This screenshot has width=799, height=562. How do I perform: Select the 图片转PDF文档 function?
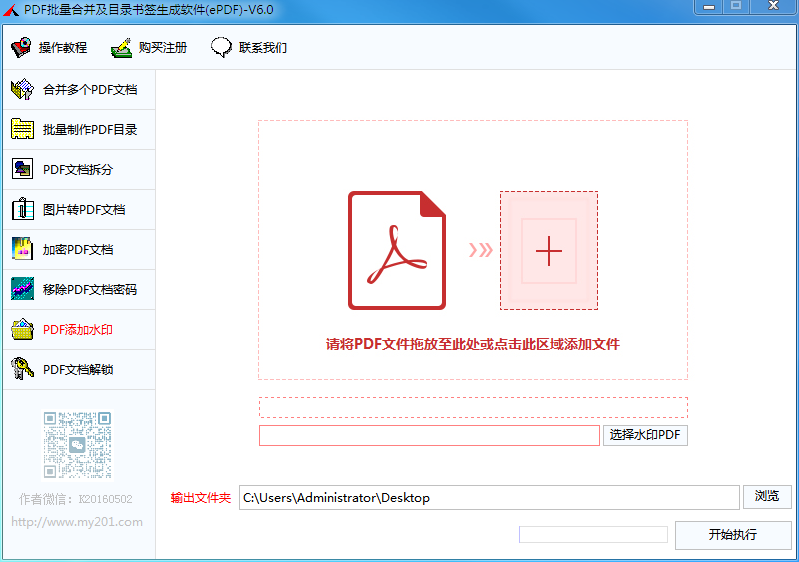79,209
